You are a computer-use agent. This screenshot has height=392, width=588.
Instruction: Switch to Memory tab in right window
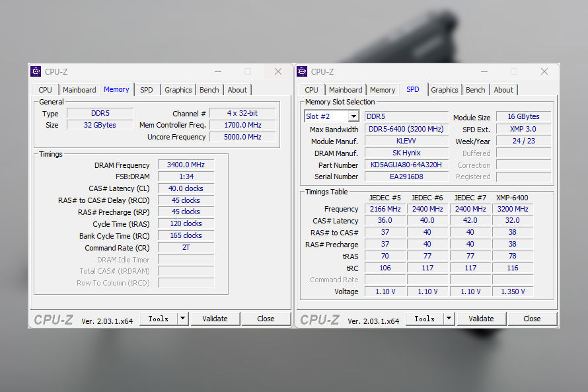(x=383, y=90)
